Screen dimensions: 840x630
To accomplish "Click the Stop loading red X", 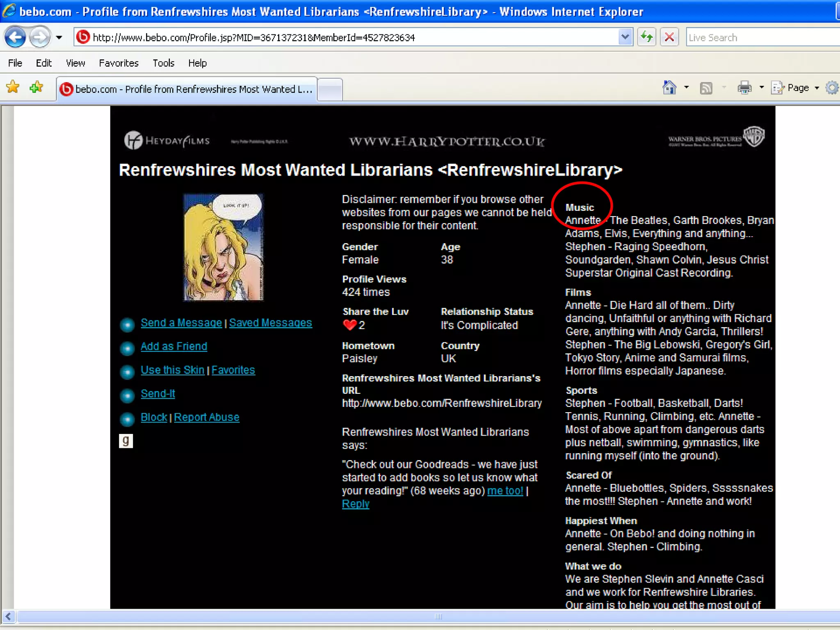I will (x=669, y=37).
